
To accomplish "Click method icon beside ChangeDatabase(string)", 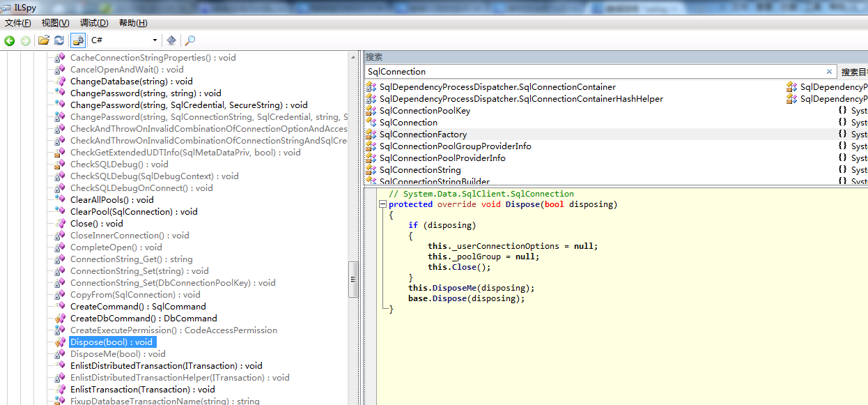I will 61,82.
